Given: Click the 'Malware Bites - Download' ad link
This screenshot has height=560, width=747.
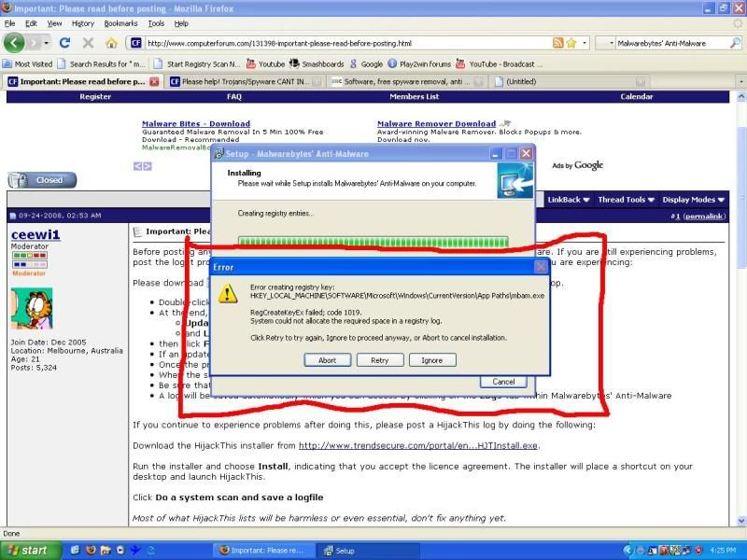Looking at the screenshot, I should tap(196, 124).
